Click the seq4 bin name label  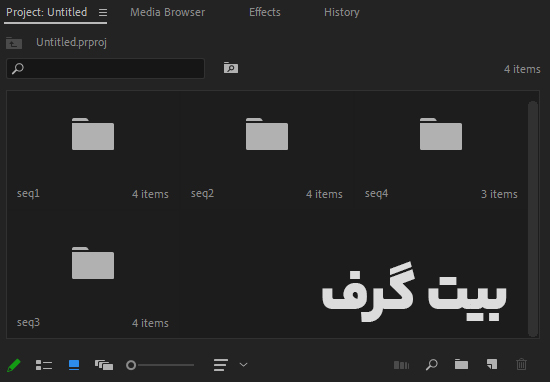point(376,194)
